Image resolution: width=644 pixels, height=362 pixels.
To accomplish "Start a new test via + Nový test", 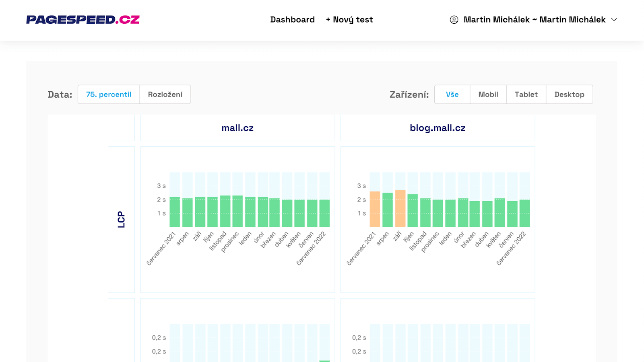I will click(349, 19).
